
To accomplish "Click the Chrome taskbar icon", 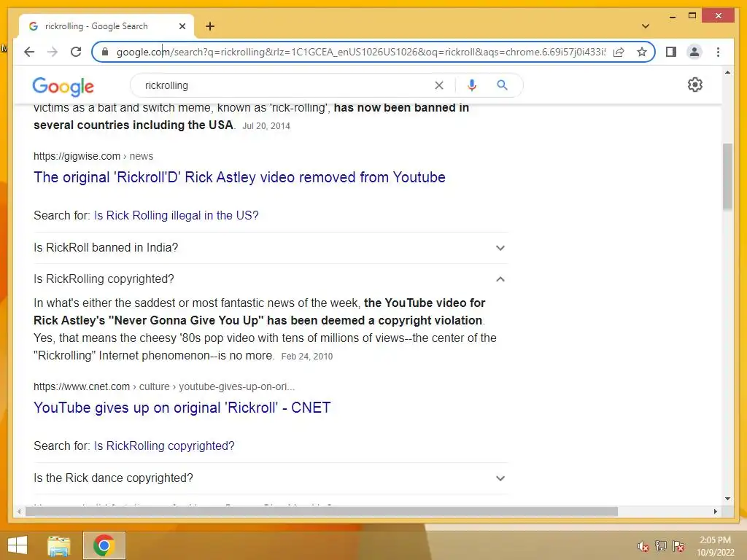I will (104, 545).
